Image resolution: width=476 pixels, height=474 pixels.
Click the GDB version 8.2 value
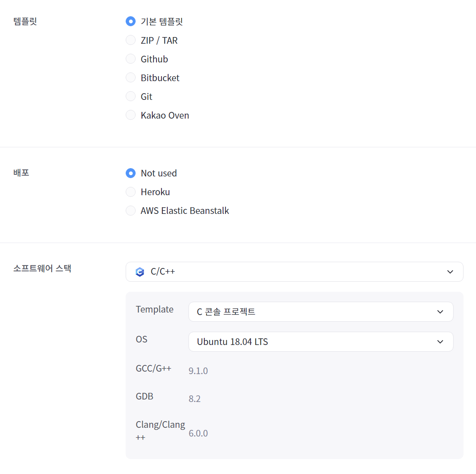point(195,399)
